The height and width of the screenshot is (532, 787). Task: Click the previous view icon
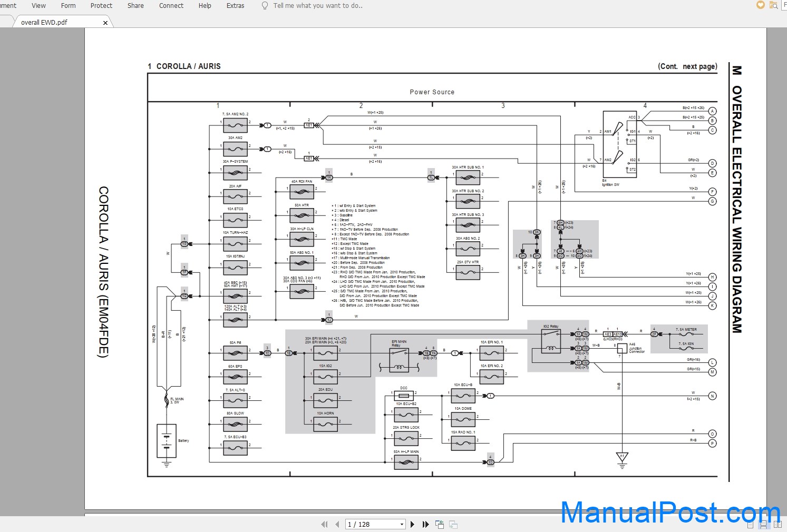tap(440, 525)
